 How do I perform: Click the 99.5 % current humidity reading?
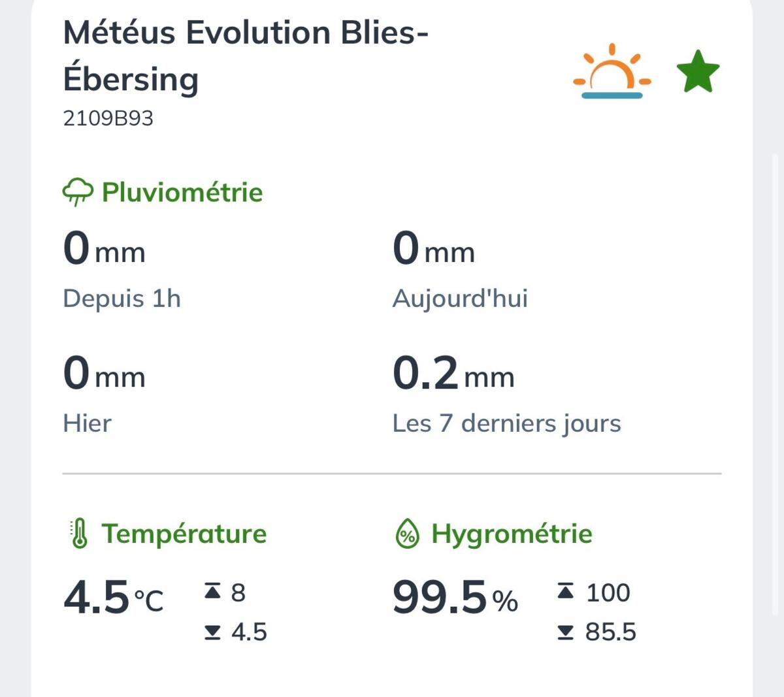[455, 598]
